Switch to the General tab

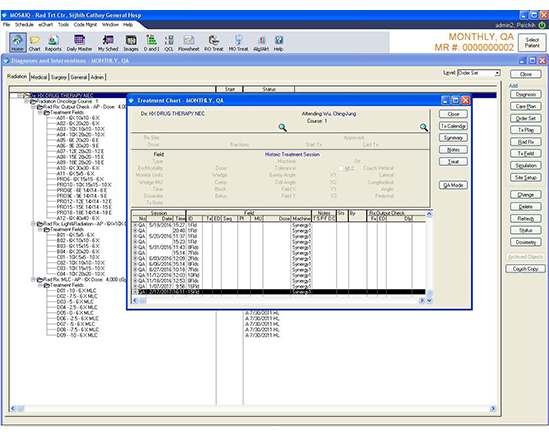[x=78, y=77]
